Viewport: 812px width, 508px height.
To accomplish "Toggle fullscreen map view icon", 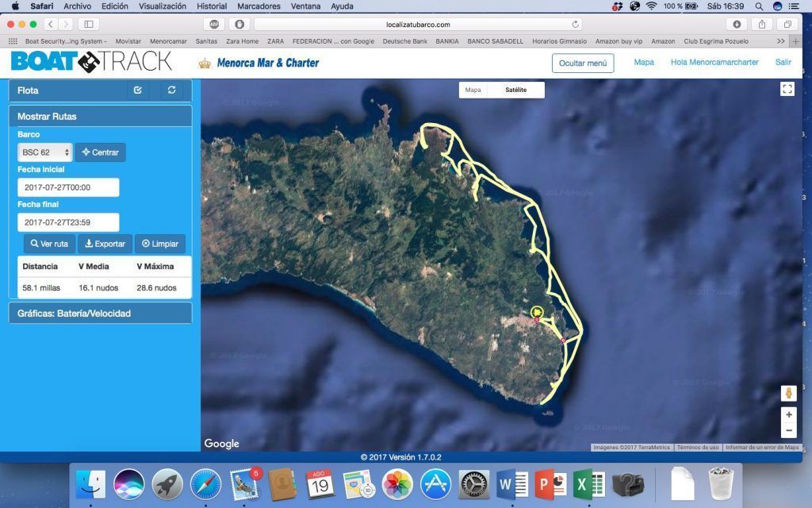I will [787, 89].
